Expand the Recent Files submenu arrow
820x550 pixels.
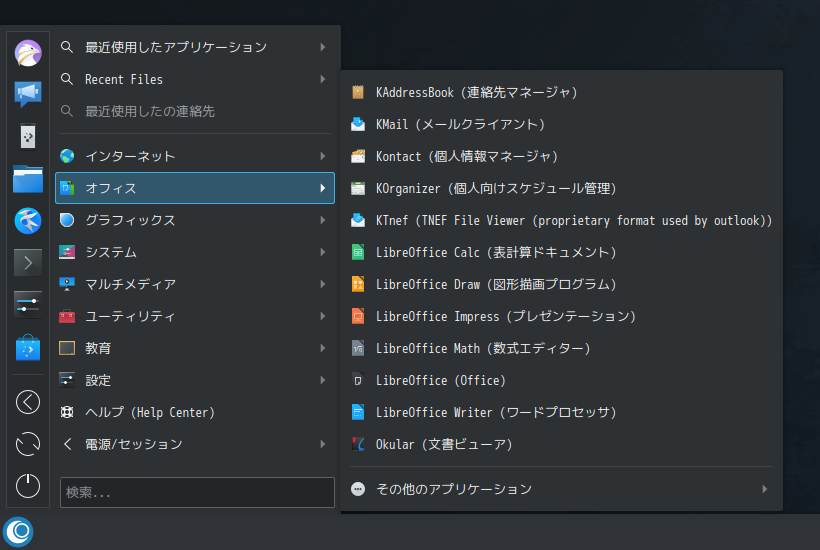tap(323, 79)
